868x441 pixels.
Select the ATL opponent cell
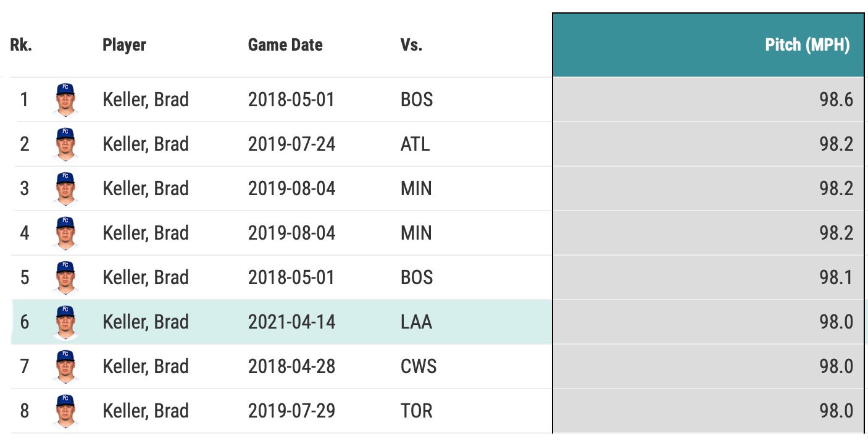point(415,144)
